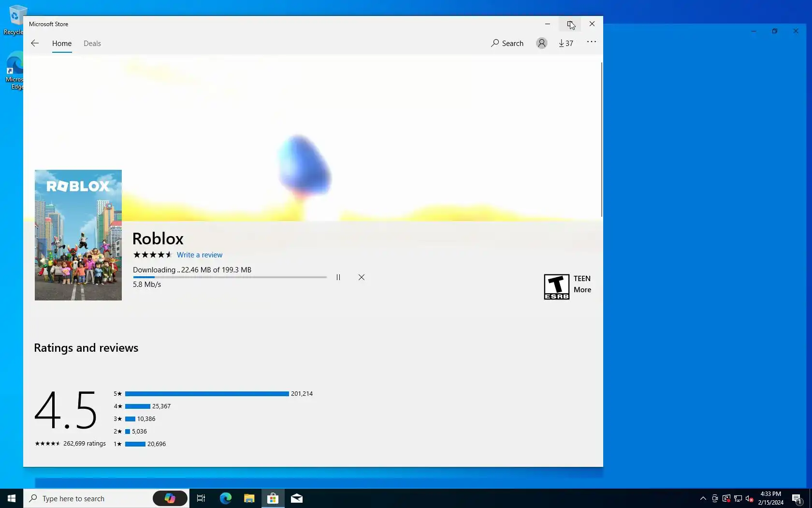Viewport: 812px width, 508px height.
Task: Open File Explorer from the taskbar
Action: point(249,498)
